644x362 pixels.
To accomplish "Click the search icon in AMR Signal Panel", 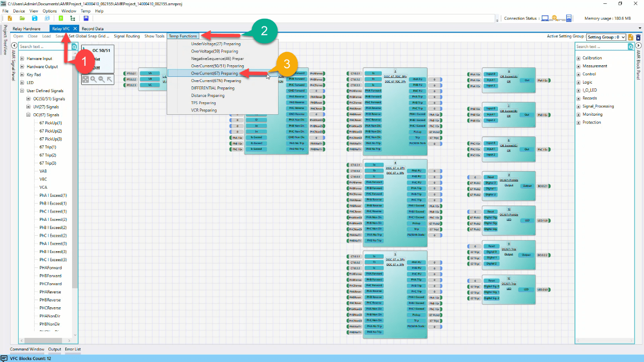I will coord(74,47).
